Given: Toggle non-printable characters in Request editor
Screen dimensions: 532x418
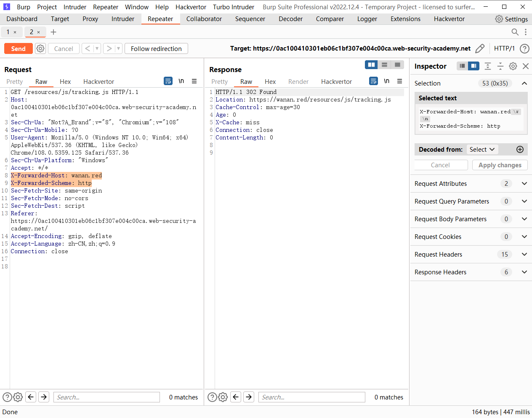Looking at the screenshot, I should tap(181, 81).
